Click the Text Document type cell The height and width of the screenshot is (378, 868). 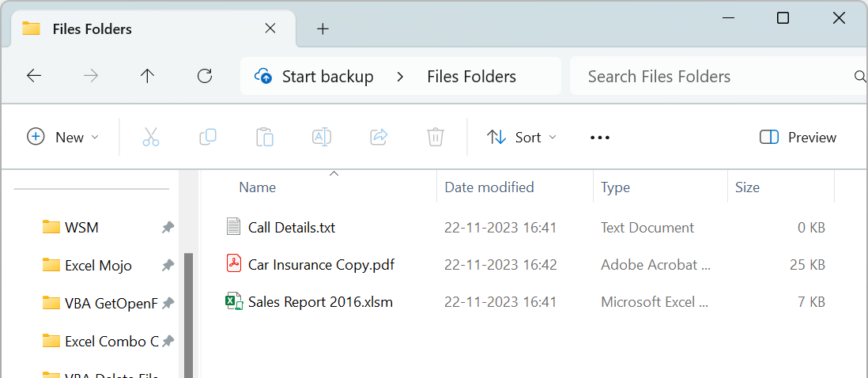(647, 228)
